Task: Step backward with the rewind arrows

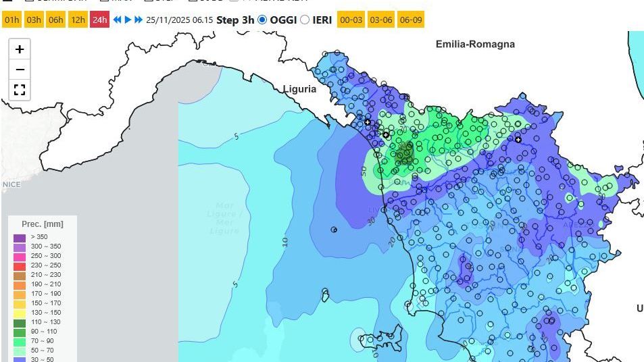Action: pyautogui.click(x=117, y=20)
